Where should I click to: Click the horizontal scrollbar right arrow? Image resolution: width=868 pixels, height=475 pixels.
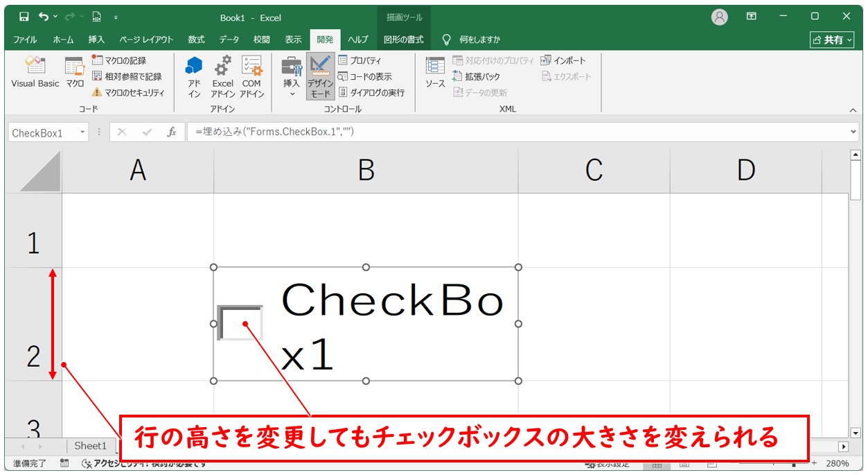coord(843,447)
